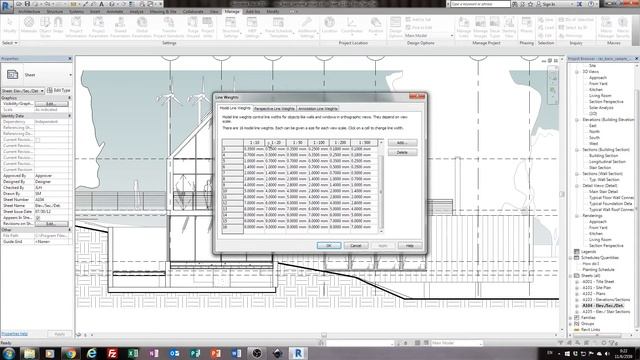Open the Main Model design option dropdown
Viewport: 640px width, 360px height.
coord(429,36)
